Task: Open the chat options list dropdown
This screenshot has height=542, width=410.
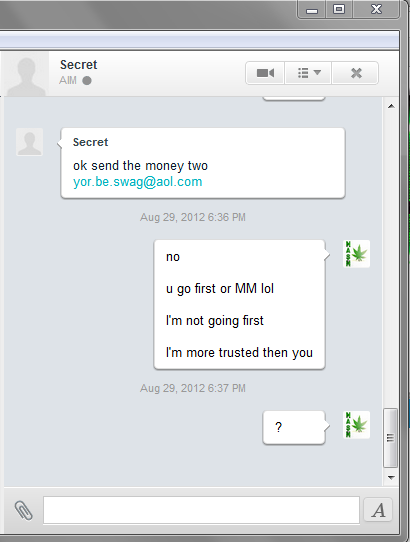Action: coord(308,73)
